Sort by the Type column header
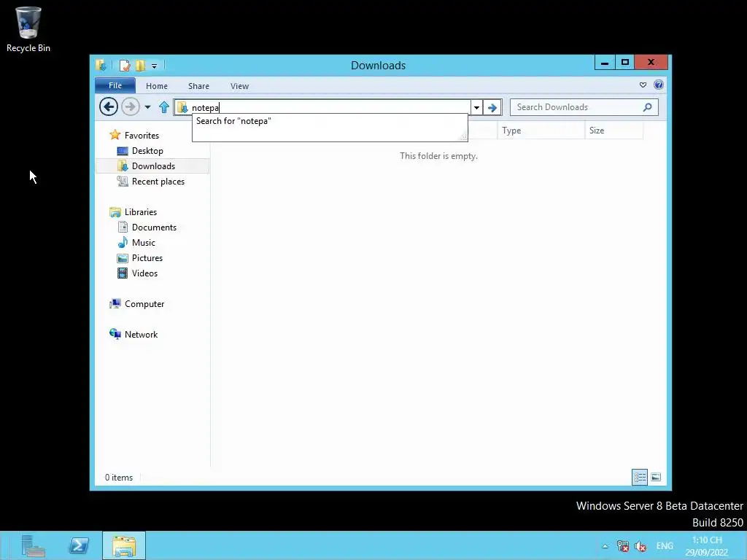 click(x=541, y=130)
